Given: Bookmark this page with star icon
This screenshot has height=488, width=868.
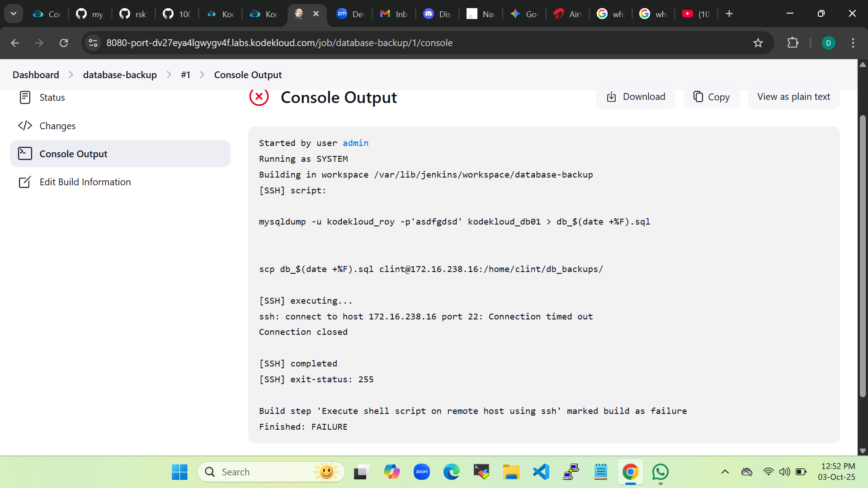Looking at the screenshot, I should pos(758,43).
